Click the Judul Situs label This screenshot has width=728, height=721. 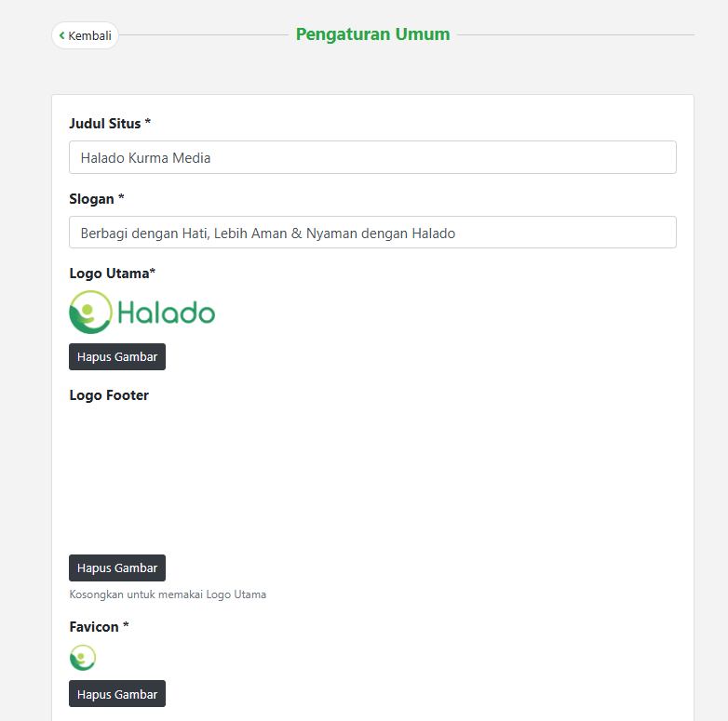pos(110,123)
